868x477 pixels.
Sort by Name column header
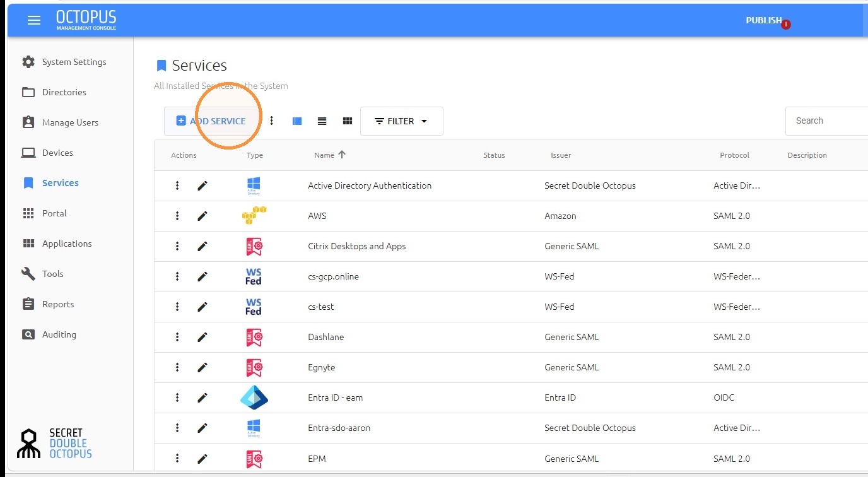pyautogui.click(x=330, y=155)
